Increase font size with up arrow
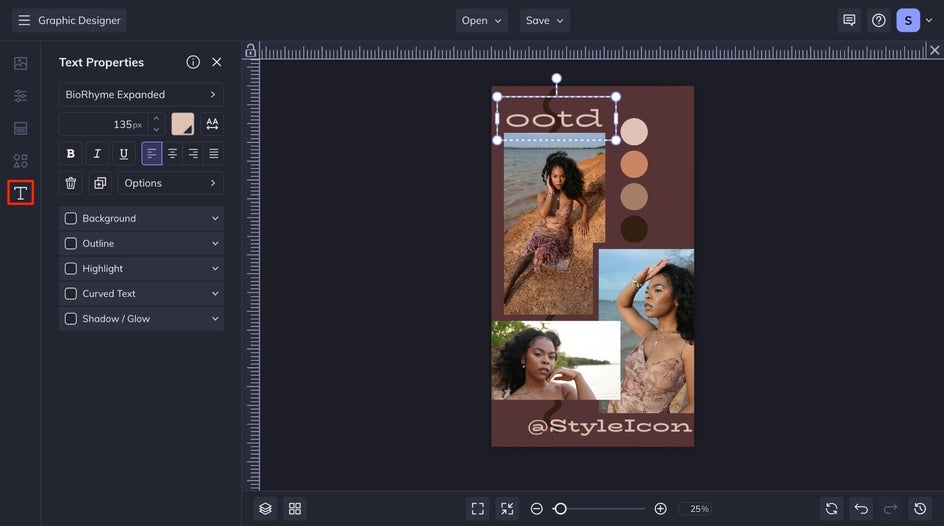The image size is (944, 526). pos(156,119)
